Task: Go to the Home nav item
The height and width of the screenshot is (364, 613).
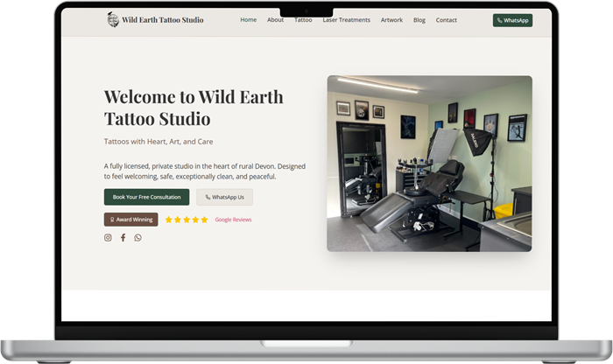Action: pos(249,19)
